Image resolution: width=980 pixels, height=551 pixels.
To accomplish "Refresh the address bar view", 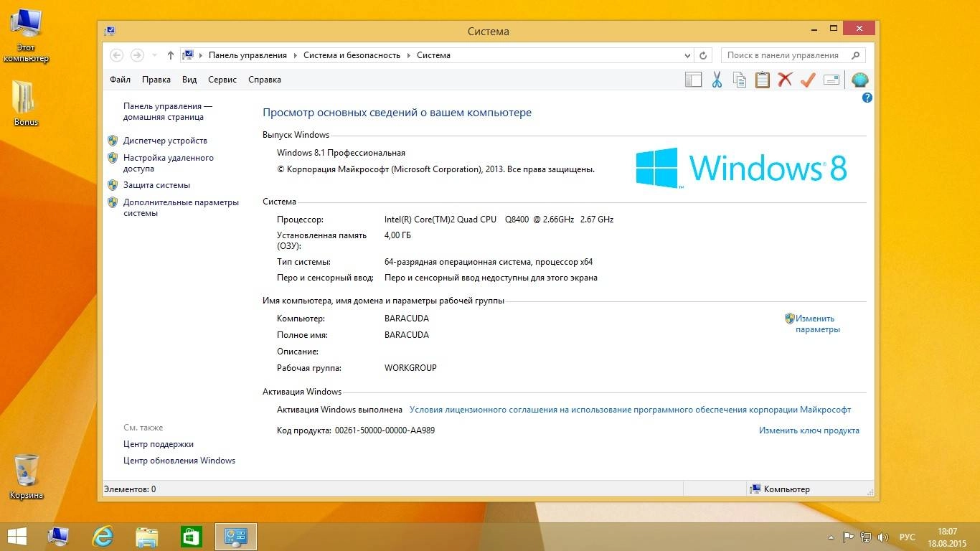I will click(704, 55).
